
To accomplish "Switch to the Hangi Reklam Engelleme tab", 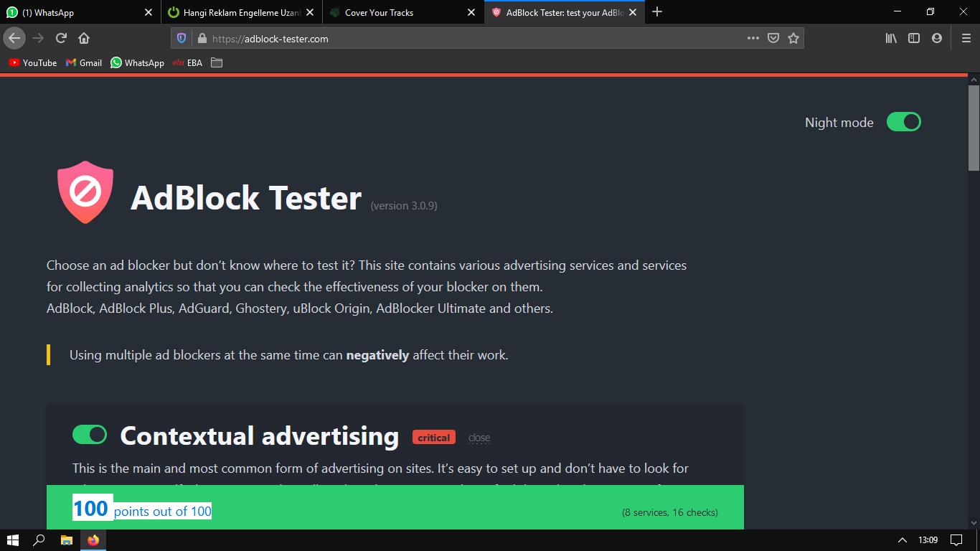I will coord(242,12).
